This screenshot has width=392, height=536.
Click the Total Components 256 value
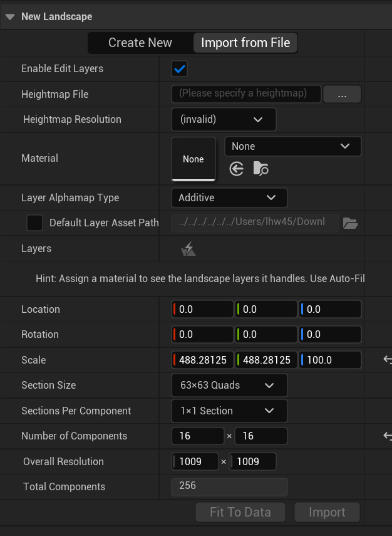pos(229,486)
